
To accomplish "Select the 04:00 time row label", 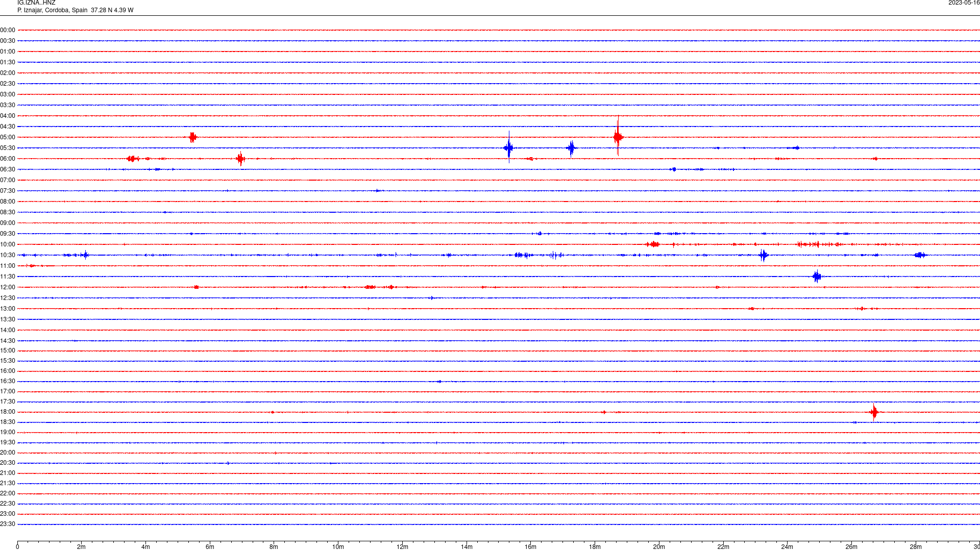I will coord(8,116).
